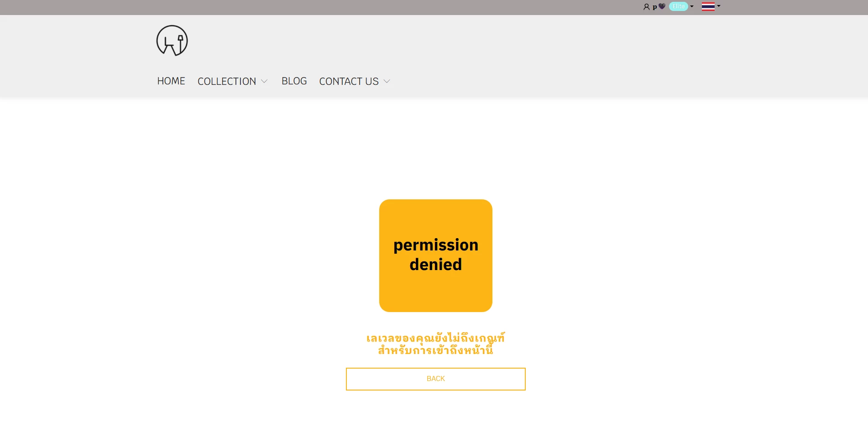868x448 pixels.
Task: Click the user profile silhouette icon
Action: (646, 7)
